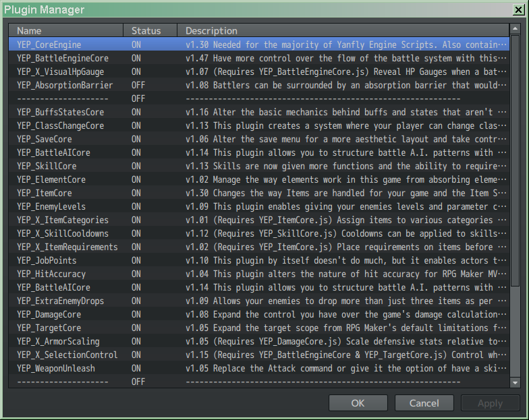Select the YEP_JobPoints plugin
This screenshot has height=420, width=529.
[x=259, y=260]
